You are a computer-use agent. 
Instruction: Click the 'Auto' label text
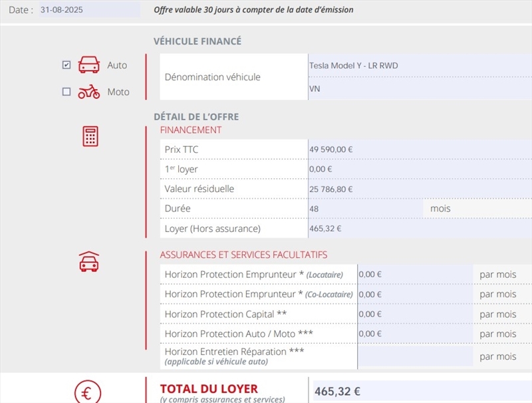117,65
